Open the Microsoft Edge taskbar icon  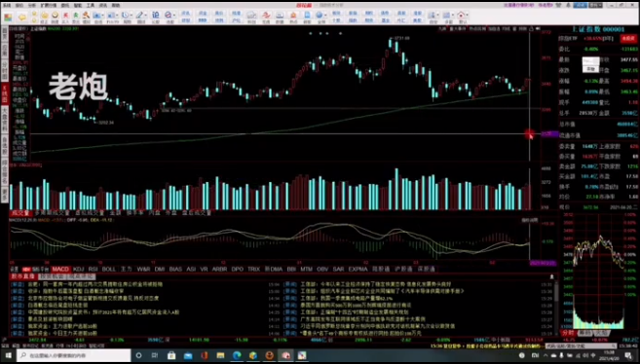coord(237,355)
